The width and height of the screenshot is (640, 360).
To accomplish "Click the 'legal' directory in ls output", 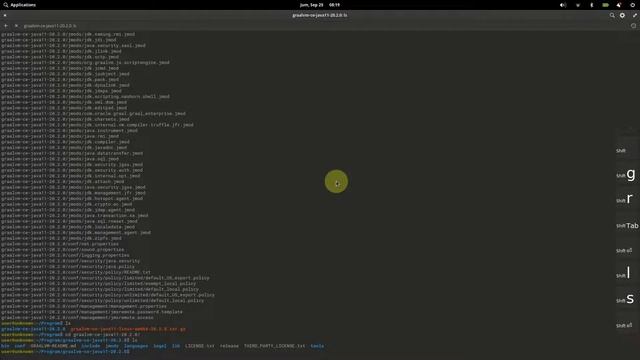I will tap(160, 346).
